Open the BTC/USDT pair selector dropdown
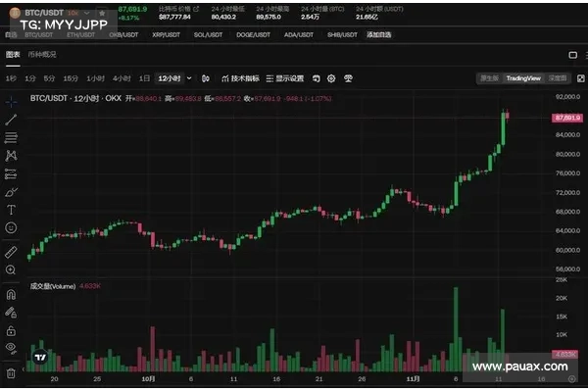The height and width of the screenshot is (392, 588). [x=86, y=13]
